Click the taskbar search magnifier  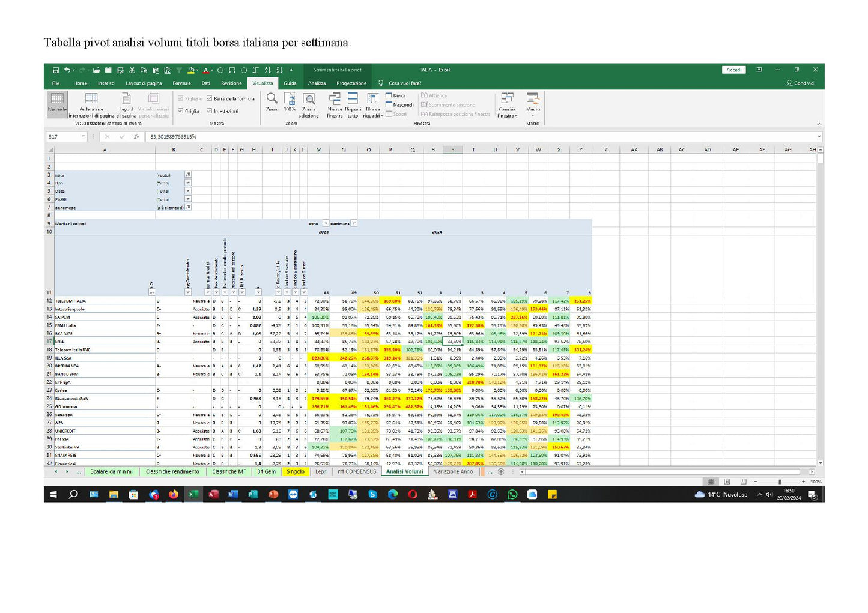pyautogui.click(x=73, y=495)
